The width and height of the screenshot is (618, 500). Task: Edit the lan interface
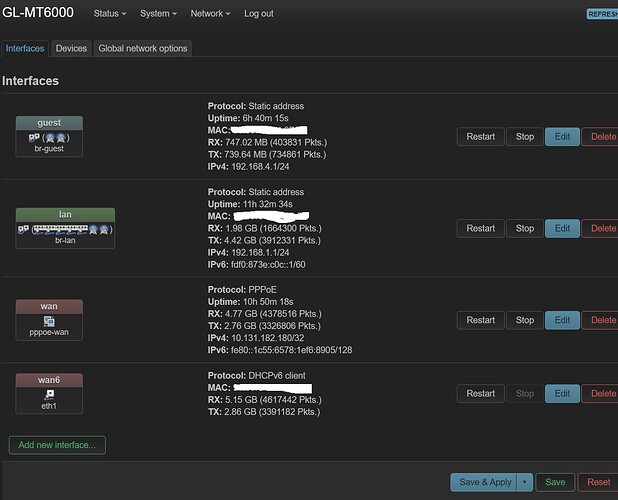[562, 229]
